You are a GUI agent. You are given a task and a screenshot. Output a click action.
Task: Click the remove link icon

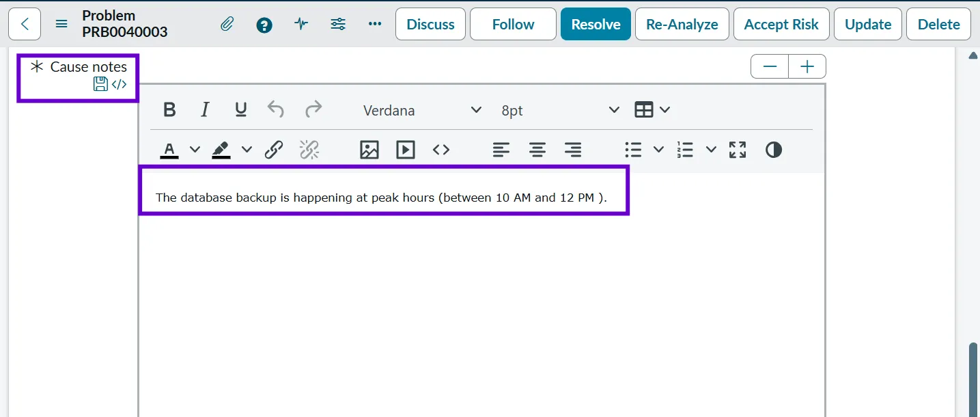(309, 150)
